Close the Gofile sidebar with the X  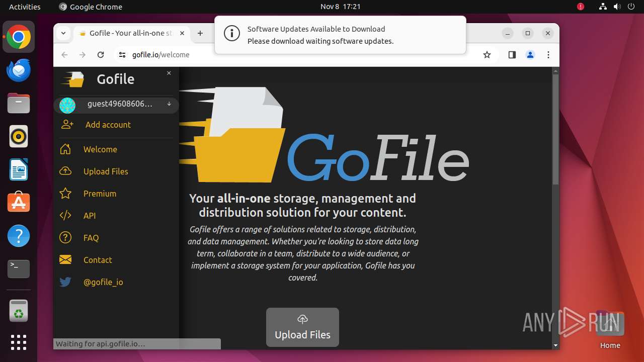click(169, 73)
